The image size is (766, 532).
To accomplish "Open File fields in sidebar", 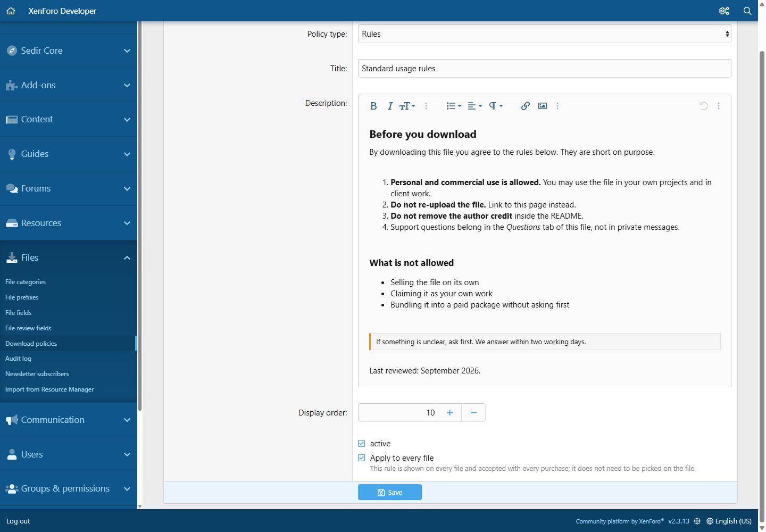I will coord(19,313).
